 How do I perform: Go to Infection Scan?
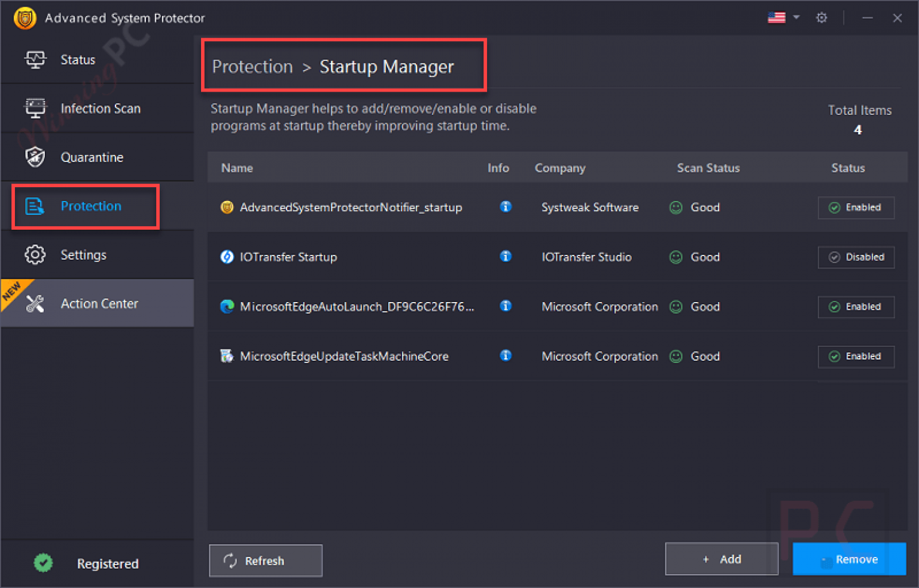(x=98, y=108)
